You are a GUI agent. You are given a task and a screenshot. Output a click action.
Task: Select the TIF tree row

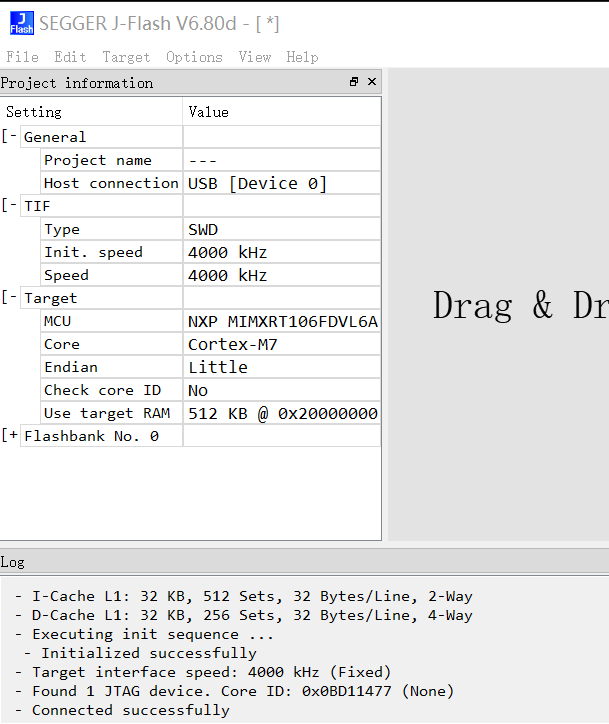[x=101, y=206]
